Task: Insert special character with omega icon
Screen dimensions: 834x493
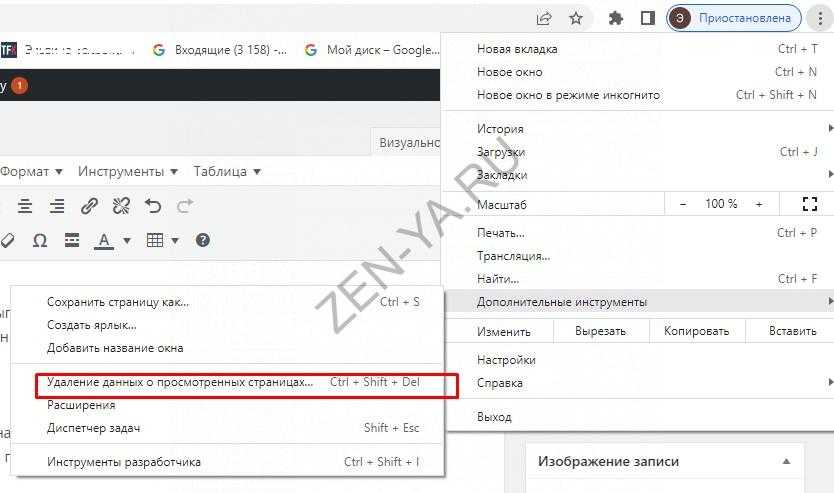Action: pyautogui.click(x=40, y=240)
